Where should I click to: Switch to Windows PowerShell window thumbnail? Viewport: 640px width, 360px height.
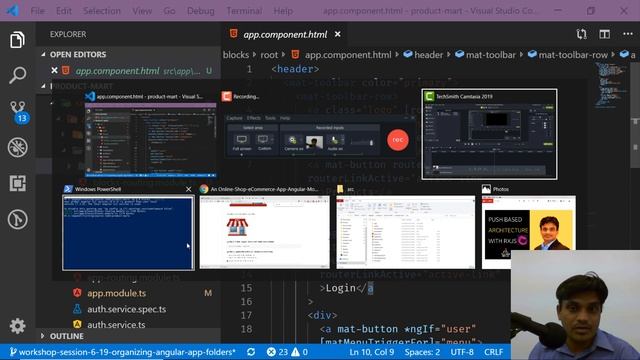coord(128,233)
